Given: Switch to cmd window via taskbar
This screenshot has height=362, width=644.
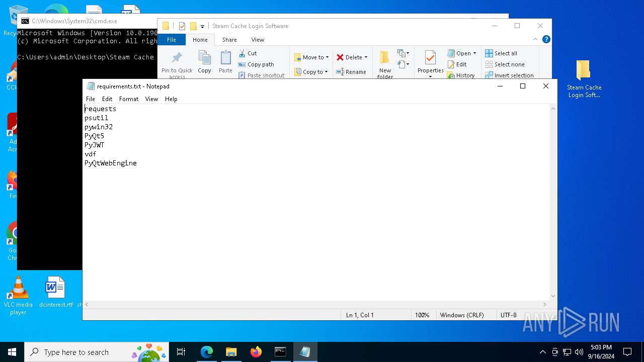Looking at the screenshot, I should [280, 352].
